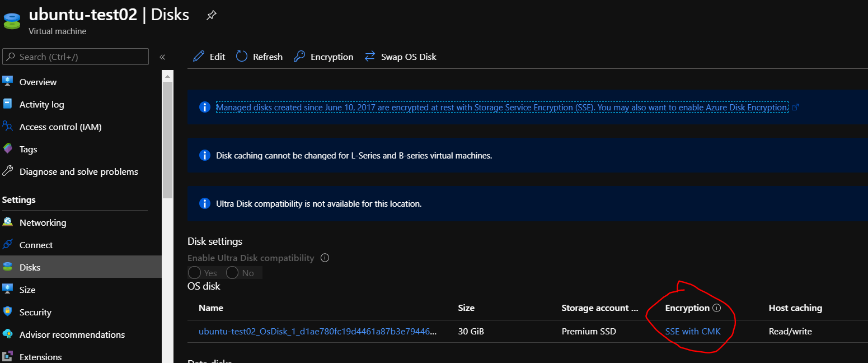Click the Edit toolbar button
The image size is (868, 363).
[209, 57]
